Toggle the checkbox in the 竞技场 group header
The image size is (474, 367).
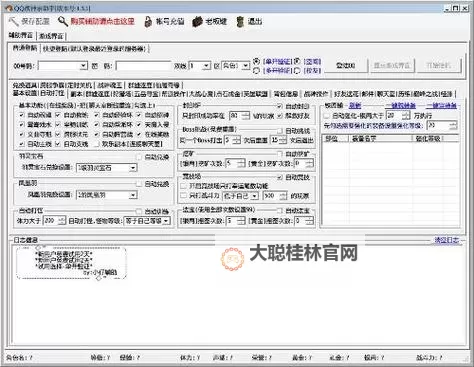tap(280, 177)
